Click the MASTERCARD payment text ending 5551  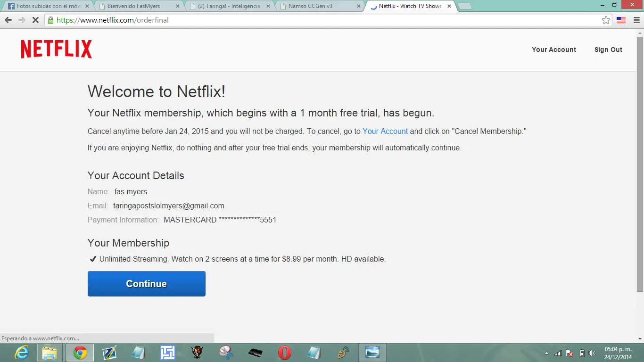(x=220, y=220)
